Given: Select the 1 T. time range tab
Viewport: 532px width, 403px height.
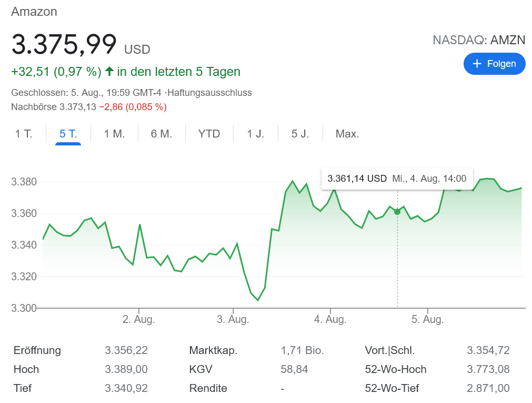Looking at the screenshot, I should tap(24, 134).
